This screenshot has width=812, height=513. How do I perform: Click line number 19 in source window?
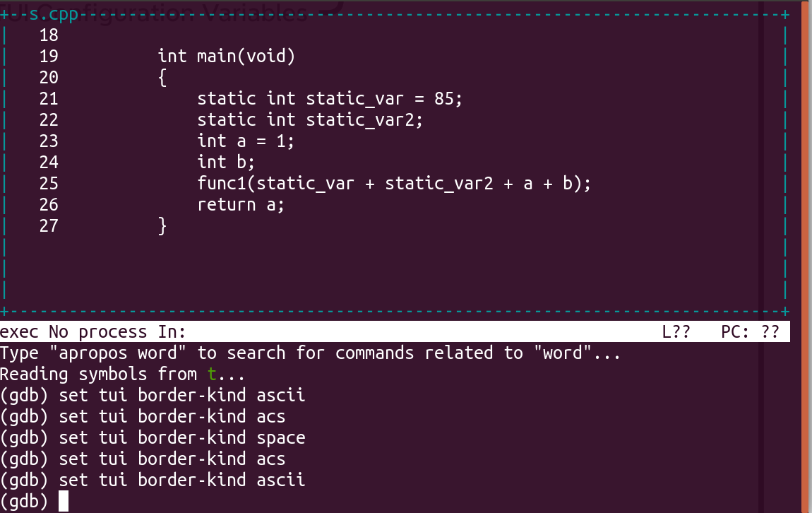tap(49, 56)
